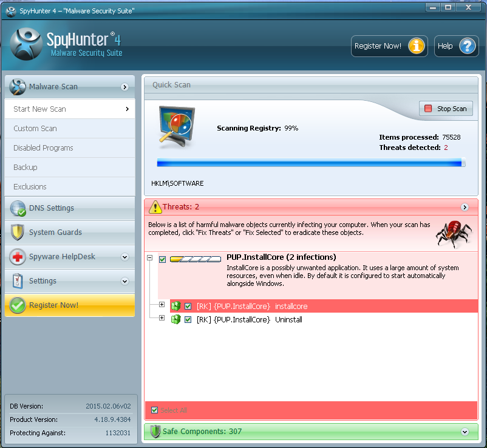The image size is (487, 448).
Task: Click the Items processed value 75528
Action: click(x=451, y=137)
